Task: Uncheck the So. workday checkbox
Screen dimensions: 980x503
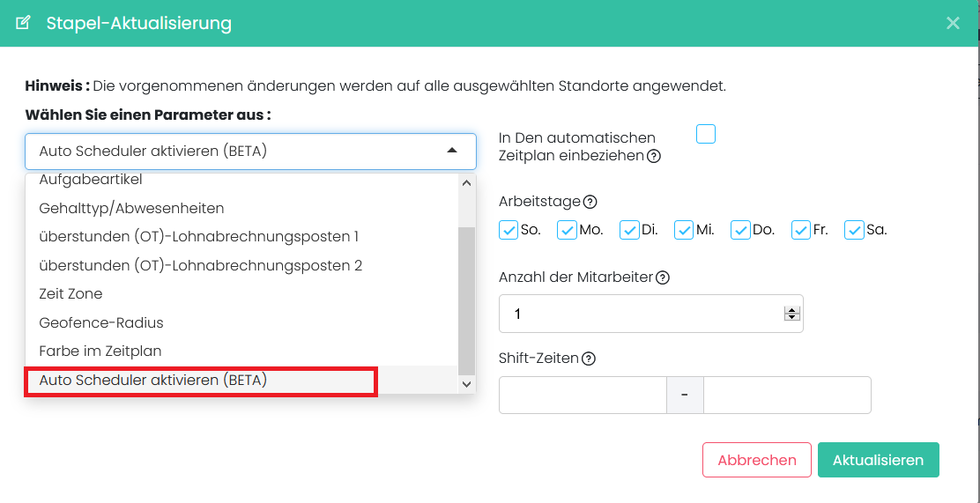Action: (509, 230)
